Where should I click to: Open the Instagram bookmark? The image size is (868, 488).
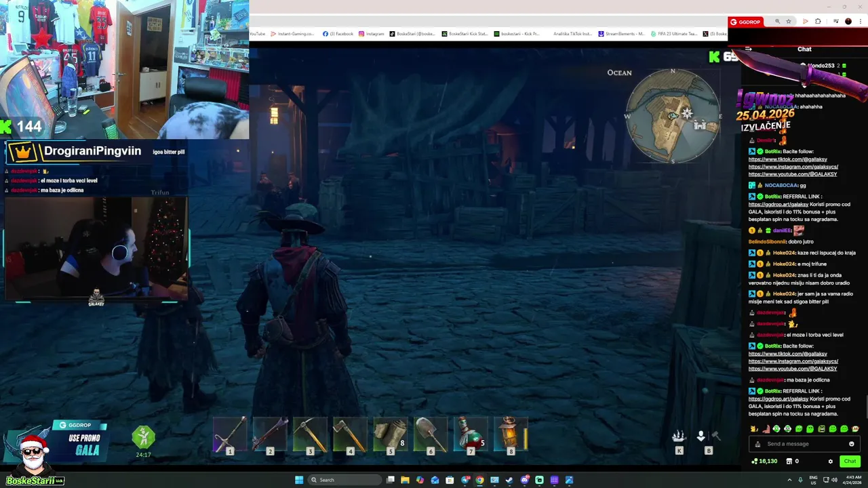click(x=372, y=34)
